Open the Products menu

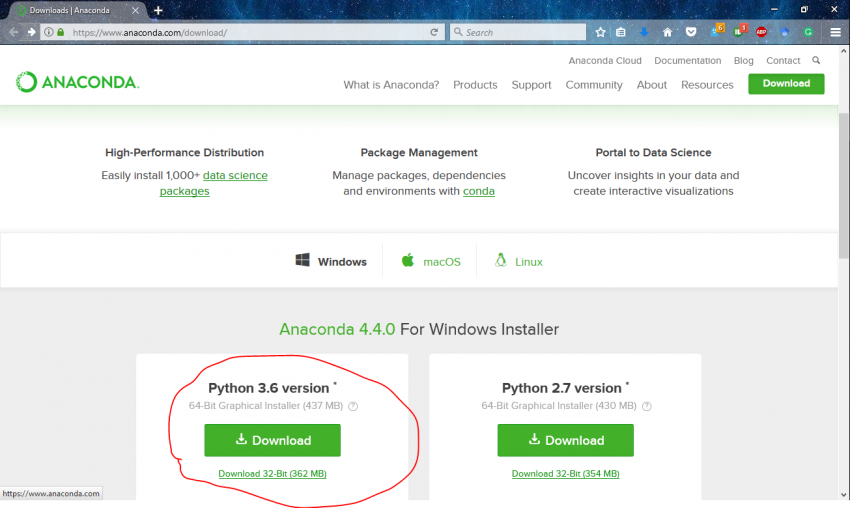[475, 85]
